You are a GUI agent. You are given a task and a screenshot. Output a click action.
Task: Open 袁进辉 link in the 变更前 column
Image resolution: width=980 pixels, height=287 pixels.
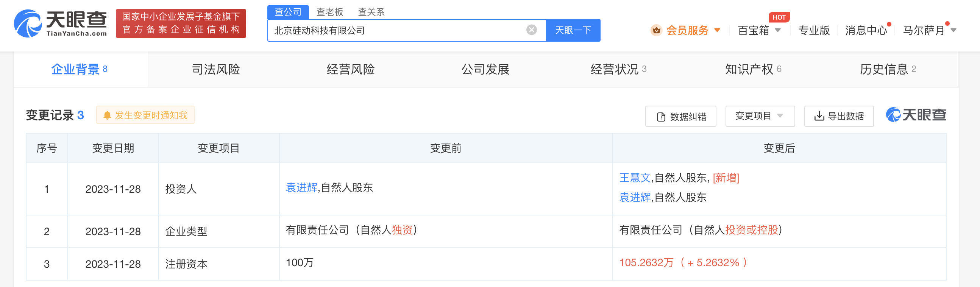[301, 188]
